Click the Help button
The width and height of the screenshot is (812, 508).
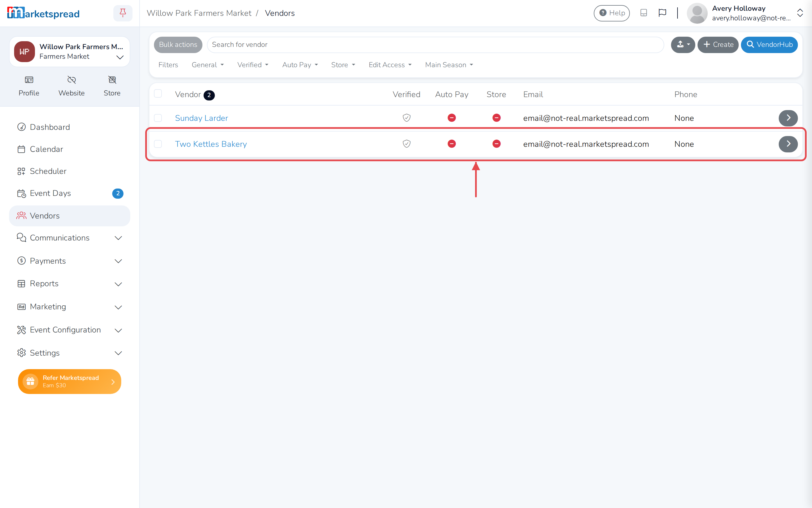point(611,13)
